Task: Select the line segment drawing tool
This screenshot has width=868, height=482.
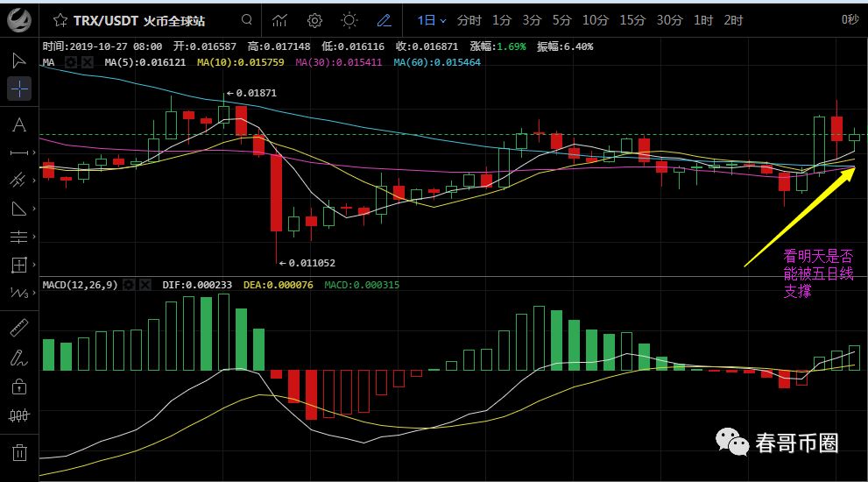Action: (x=18, y=152)
